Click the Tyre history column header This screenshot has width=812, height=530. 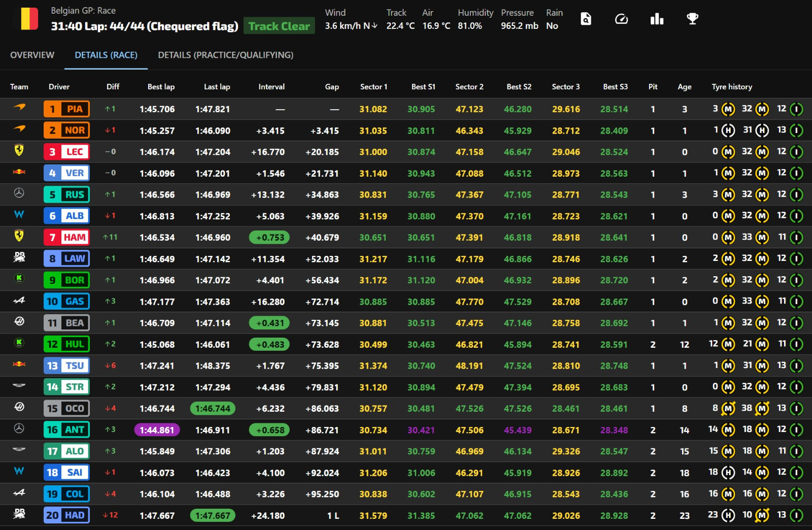pyautogui.click(x=731, y=87)
